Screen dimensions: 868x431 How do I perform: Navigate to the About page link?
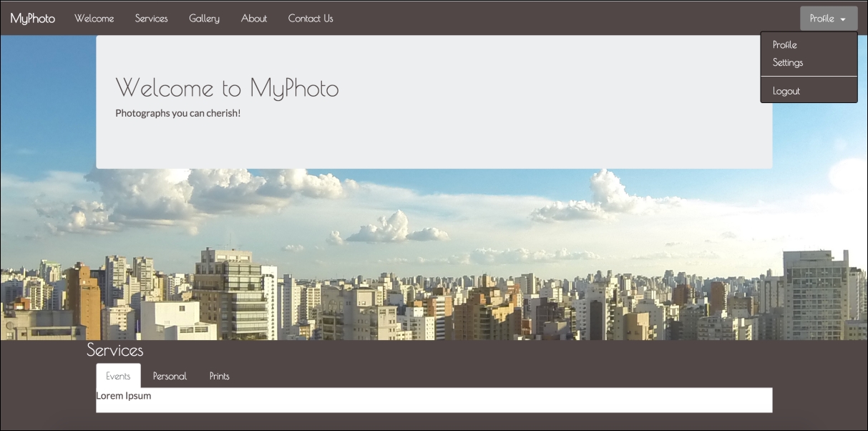tap(254, 19)
